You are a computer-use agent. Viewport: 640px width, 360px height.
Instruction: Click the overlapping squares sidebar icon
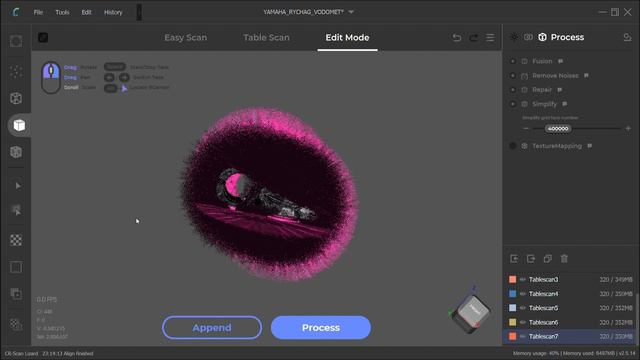point(16,294)
